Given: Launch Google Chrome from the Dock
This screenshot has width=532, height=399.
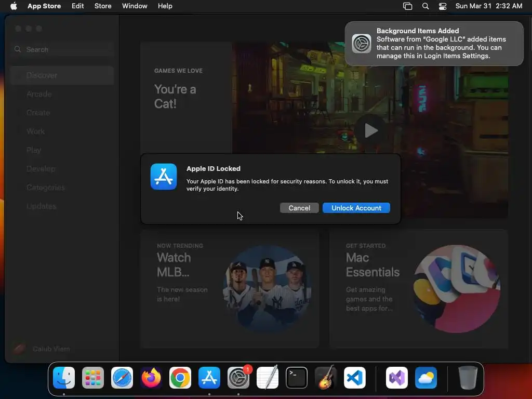Looking at the screenshot, I should coord(180,378).
